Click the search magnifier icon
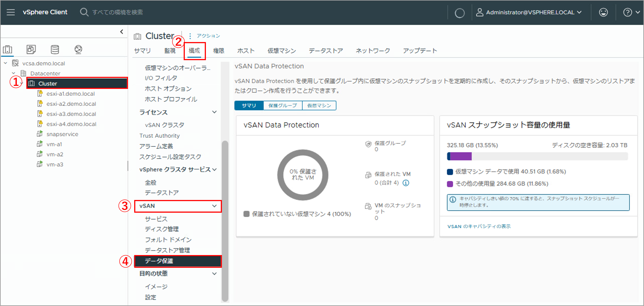Screen dimensions: 644x306 (x=84, y=12)
